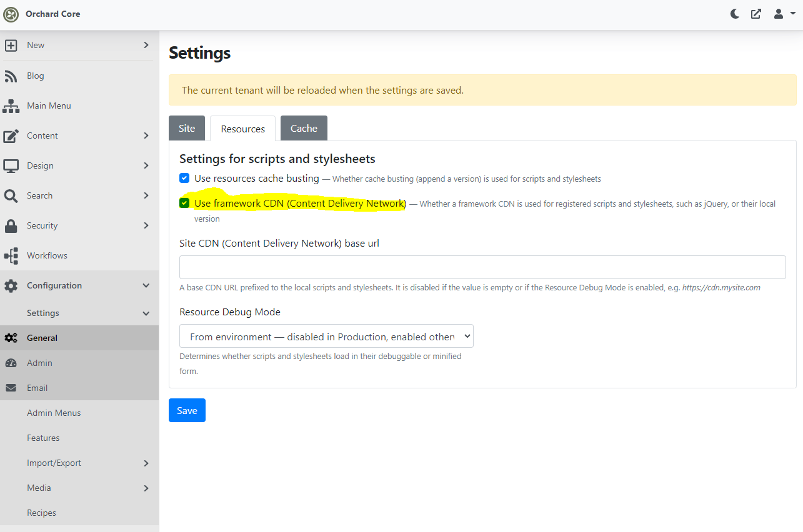Click the New plus icon in sidebar
Image resolution: width=803 pixels, height=532 pixels.
pyautogui.click(x=11, y=46)
